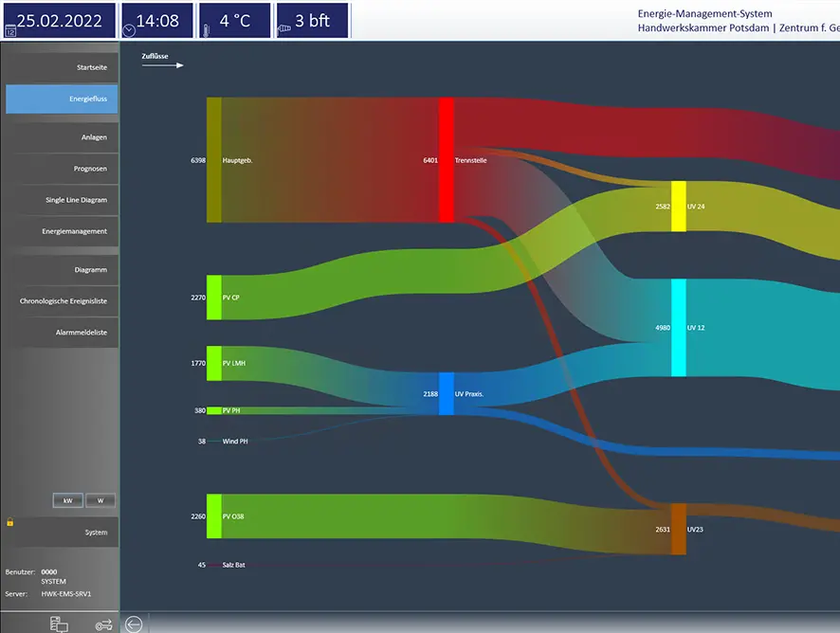
Task: Click the wind speed 3 bft tile
Action: (312, 20)
